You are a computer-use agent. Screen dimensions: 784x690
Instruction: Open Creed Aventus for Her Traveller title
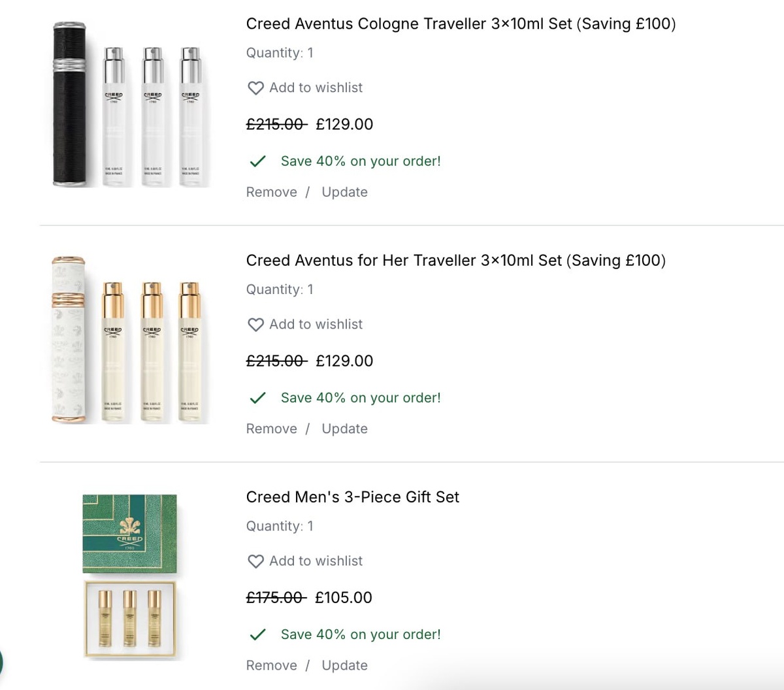tap(455, 260)
